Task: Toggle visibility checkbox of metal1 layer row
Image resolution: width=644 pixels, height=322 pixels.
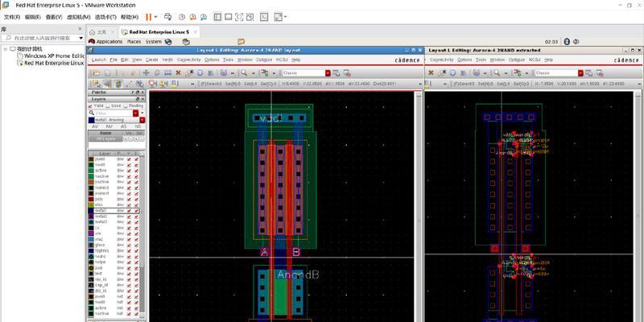Action: (x=129, y=211)
